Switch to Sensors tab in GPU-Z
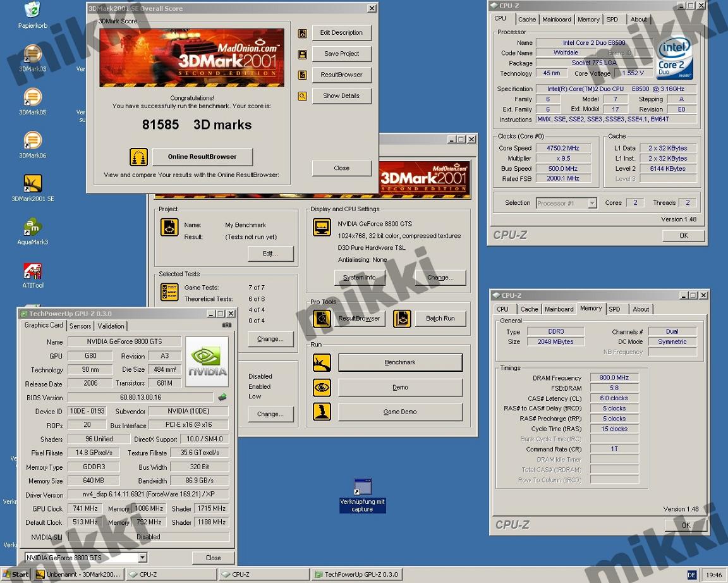This screenshot has width=728, height=583. coord(80,326)
